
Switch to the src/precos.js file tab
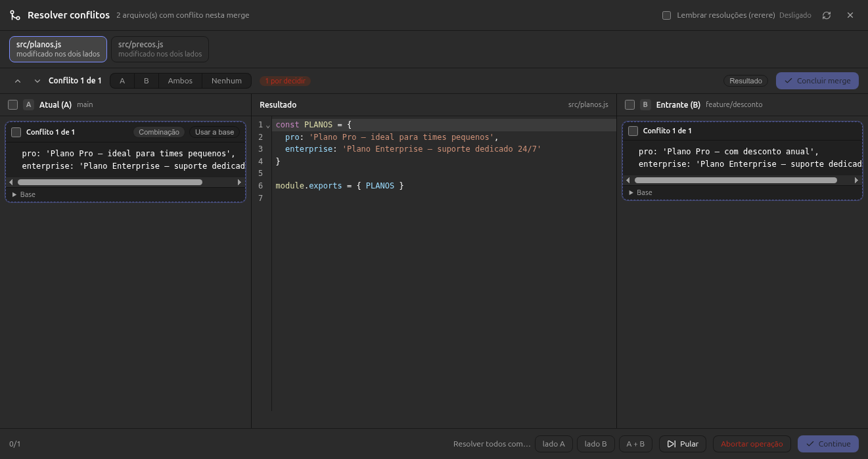coord(160,49)
